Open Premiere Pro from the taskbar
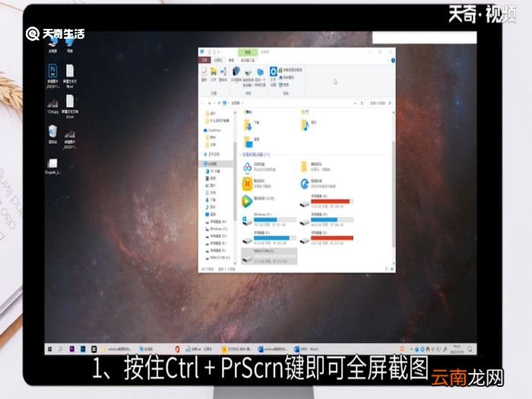 click(72, 349)
